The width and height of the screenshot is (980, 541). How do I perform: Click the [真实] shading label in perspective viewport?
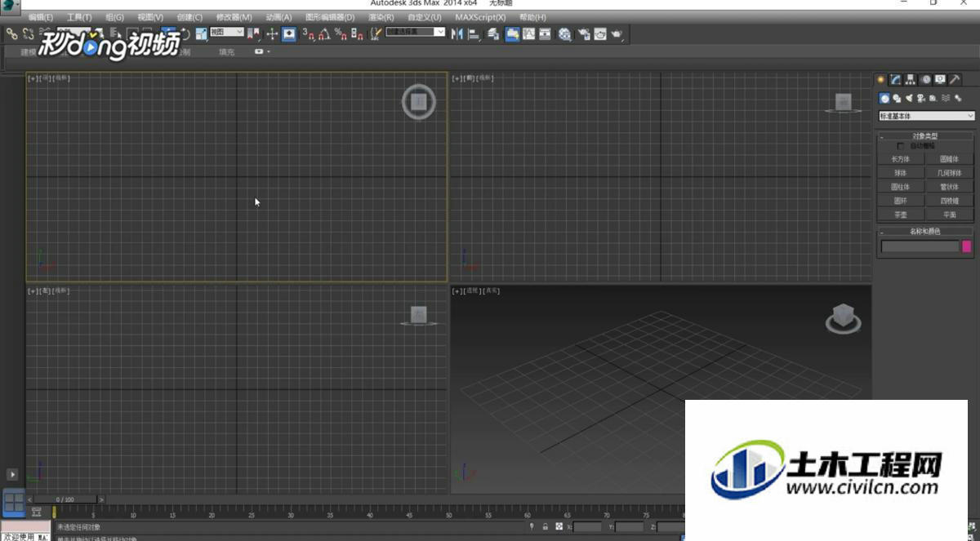point(492,291)
